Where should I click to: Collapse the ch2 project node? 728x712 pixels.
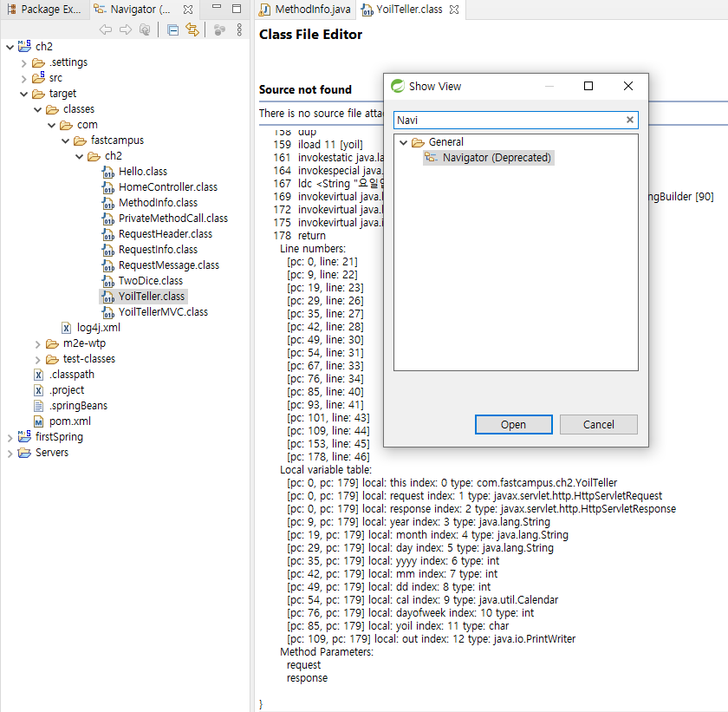[10, 47]
